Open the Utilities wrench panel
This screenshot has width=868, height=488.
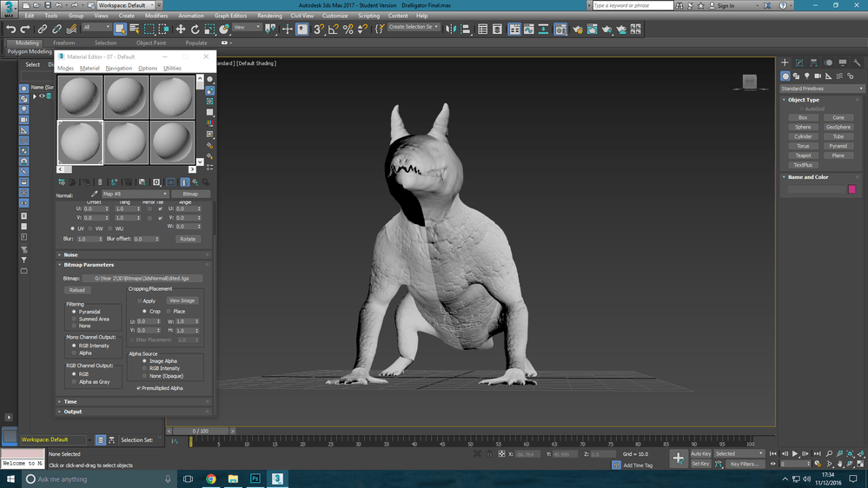tap(856, 63)
